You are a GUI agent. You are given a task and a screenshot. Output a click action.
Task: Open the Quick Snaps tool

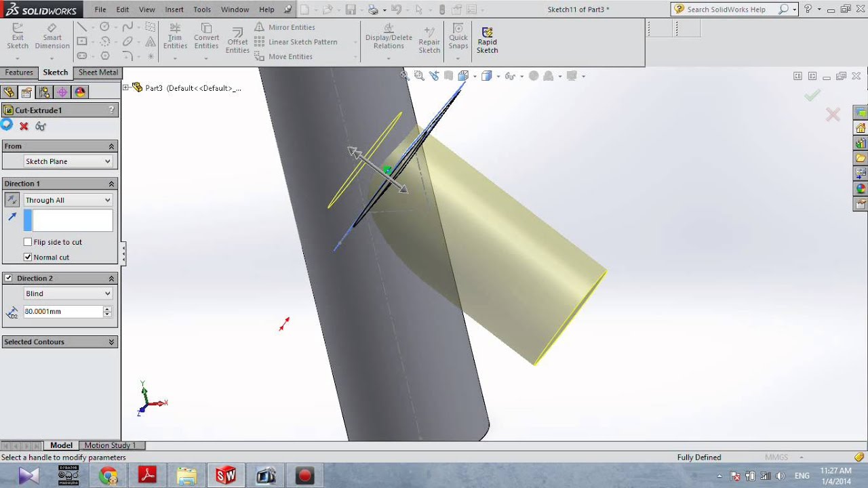[458, 37]
